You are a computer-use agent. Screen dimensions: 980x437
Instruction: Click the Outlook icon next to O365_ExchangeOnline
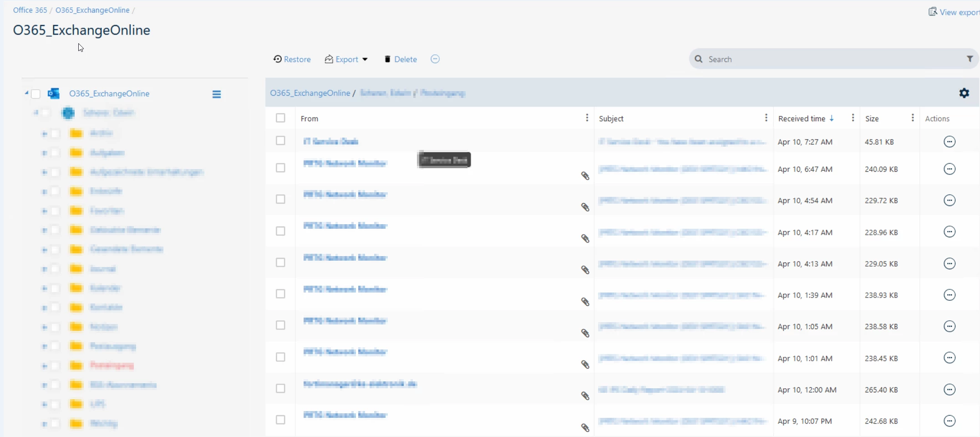54,93
